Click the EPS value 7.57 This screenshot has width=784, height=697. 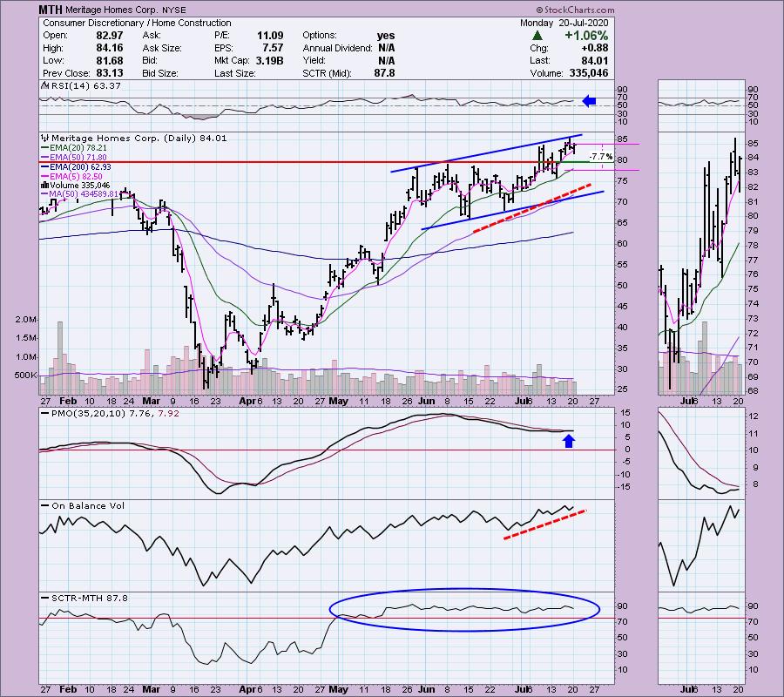(273, 48)
